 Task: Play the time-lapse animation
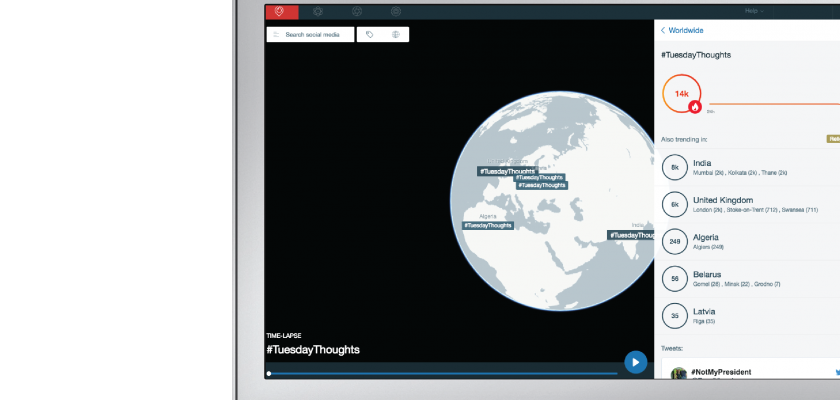635,361
